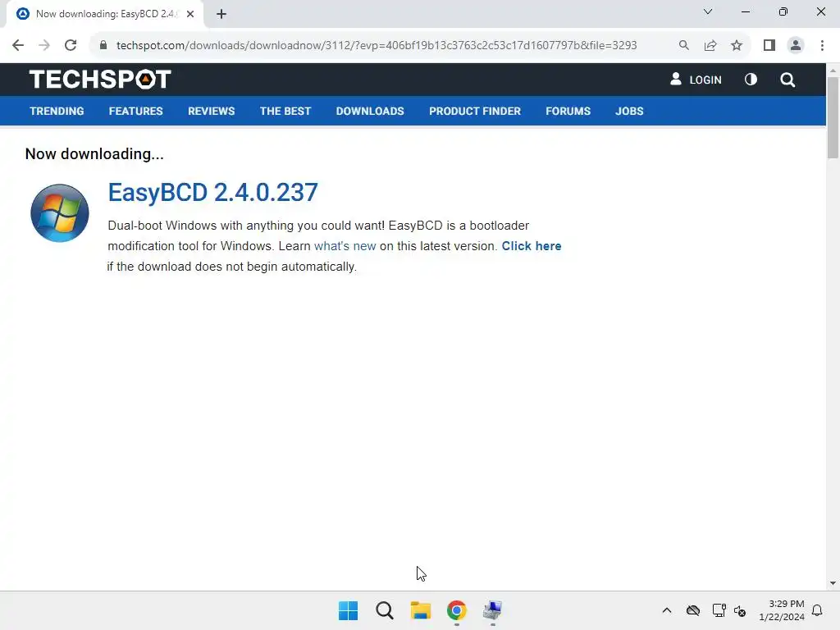Click the share page icon
840x630 pixels.
710,46
